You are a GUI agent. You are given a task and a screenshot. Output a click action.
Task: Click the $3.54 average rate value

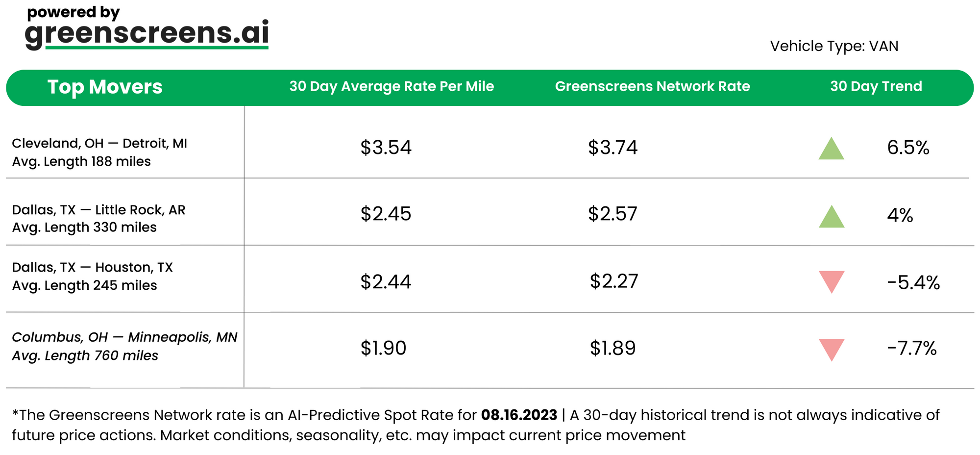(x=386, y=148)
